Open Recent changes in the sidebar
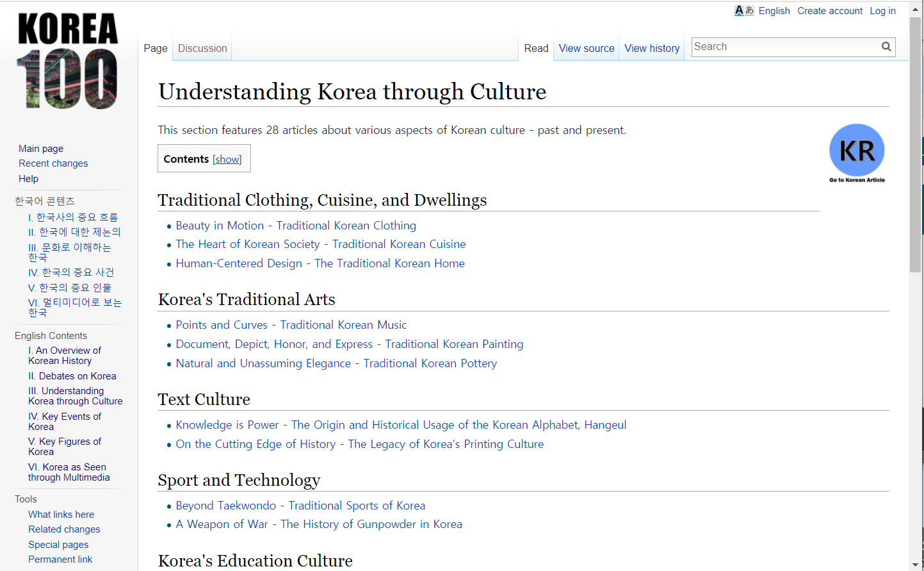Image resolution: width=924 pixels, height=571 pixels. (x=53, y=163)
